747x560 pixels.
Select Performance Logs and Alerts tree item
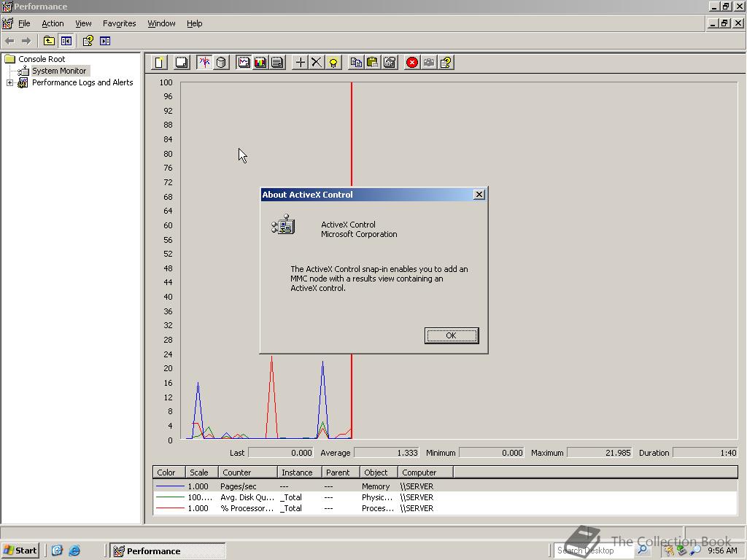click(82, 83)
